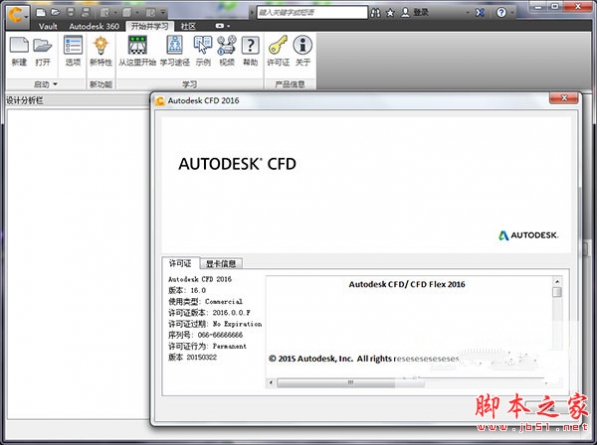Expand the help icon dropdown arrow
The width and height of the screenshot is (600, 445).
click(512, 13)
